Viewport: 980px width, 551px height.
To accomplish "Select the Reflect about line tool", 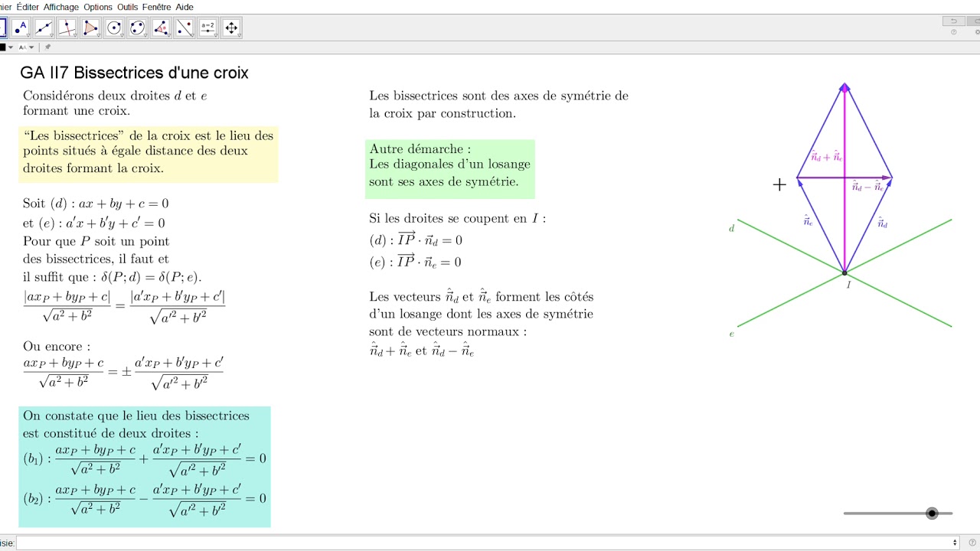I will pos(185,28).
